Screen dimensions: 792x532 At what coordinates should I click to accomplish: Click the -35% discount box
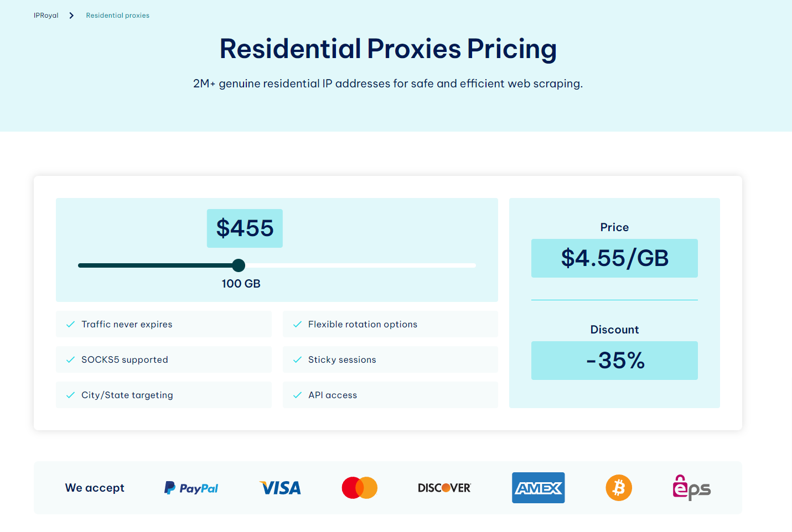(x=614, y=361)
